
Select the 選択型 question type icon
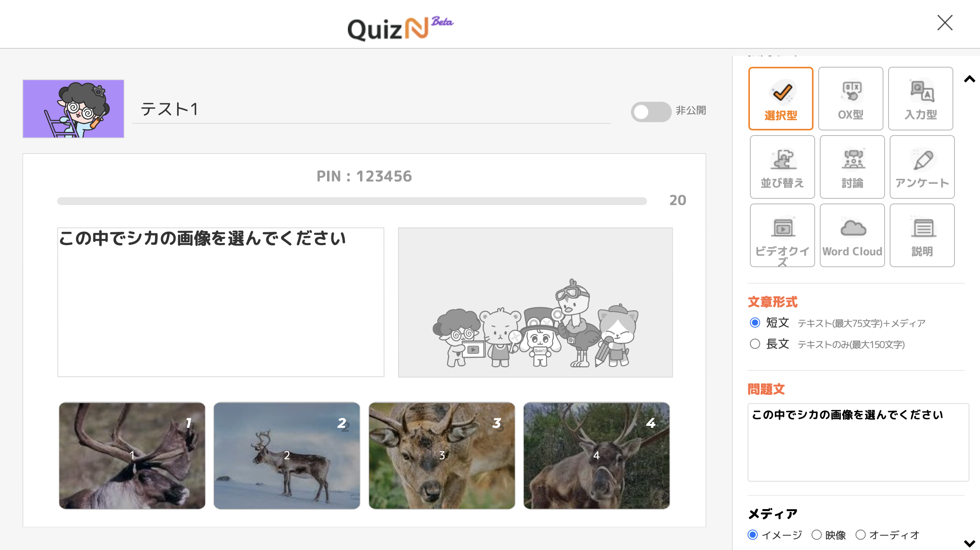[x=781, y=99]
